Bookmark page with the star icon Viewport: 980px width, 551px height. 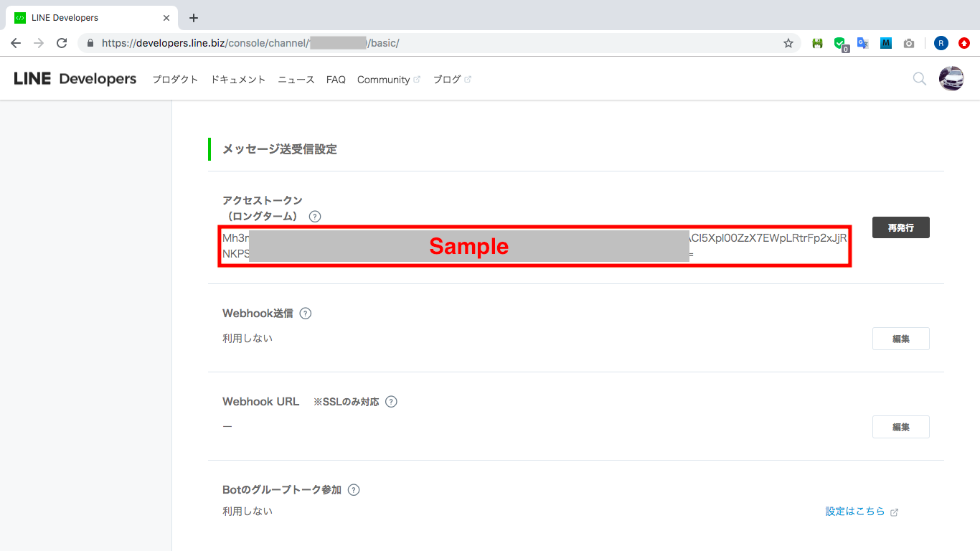pos(788,43)
